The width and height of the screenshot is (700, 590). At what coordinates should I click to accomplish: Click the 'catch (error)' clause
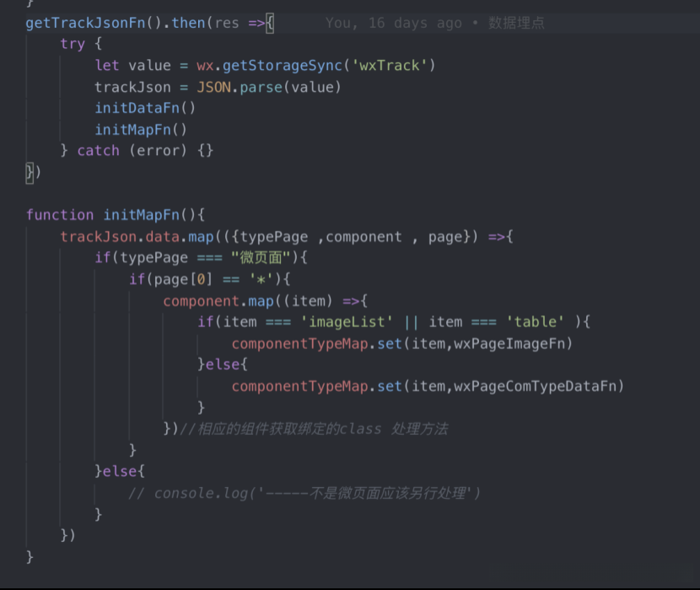click(132, 151)
